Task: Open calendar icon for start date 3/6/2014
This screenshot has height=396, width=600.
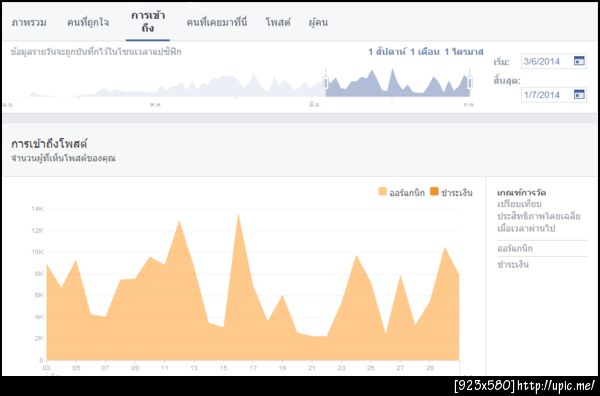Action: [x=579, y=61]
